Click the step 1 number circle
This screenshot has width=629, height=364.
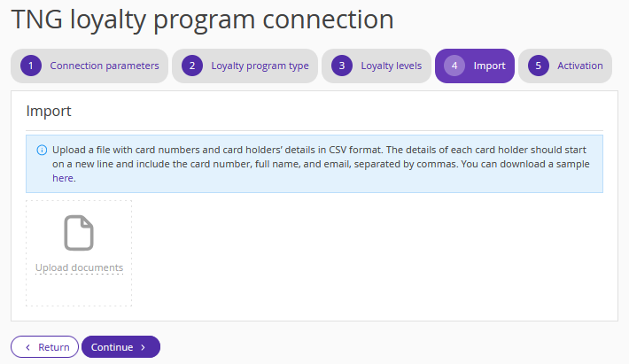pyautogui.click(x=31, y=66)
